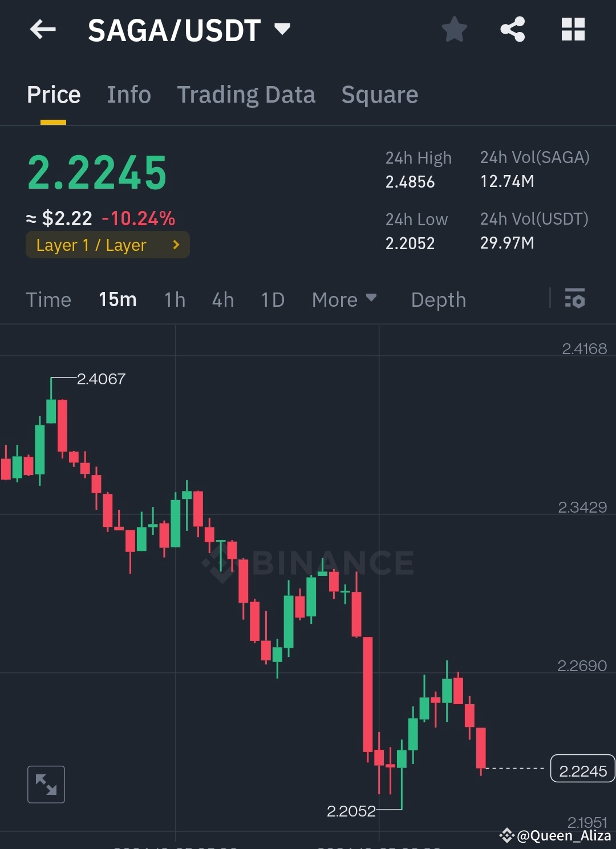
Task: Tap the 24h High value 2.4856
Action: point(410,182)
